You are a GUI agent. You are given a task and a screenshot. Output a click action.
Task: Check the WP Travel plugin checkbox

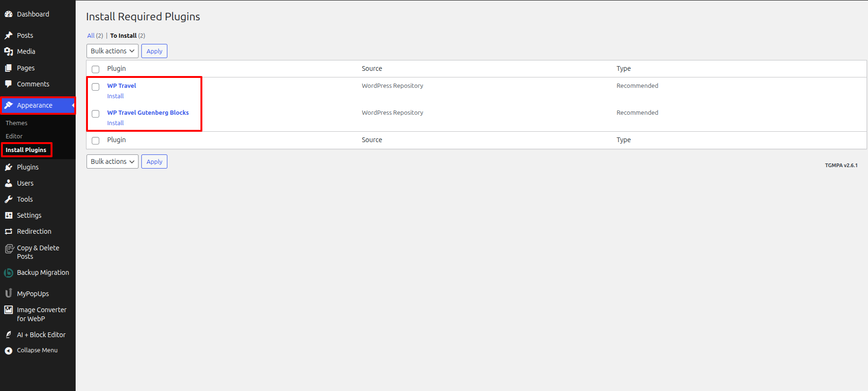[95, 87]
